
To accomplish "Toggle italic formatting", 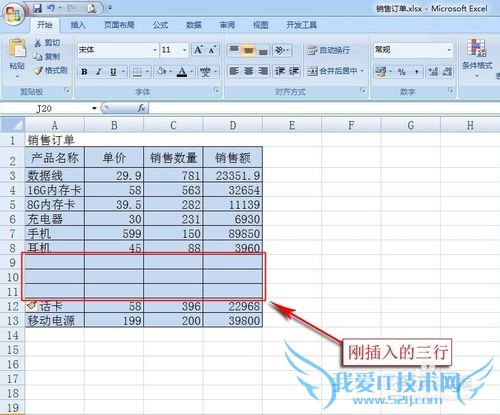I will pos(99,72).
